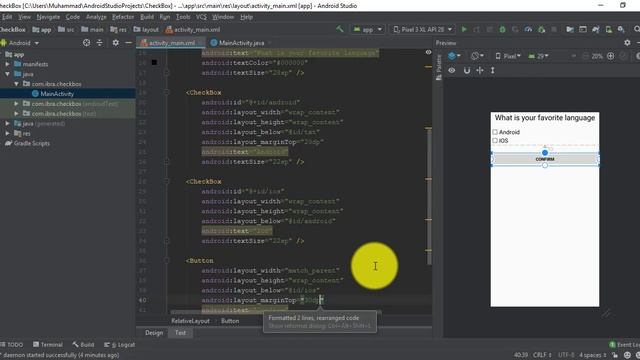The image size is (640, 360).
Task: Click Attach Debugger to Android Process icon
Action: click(541, 29)
